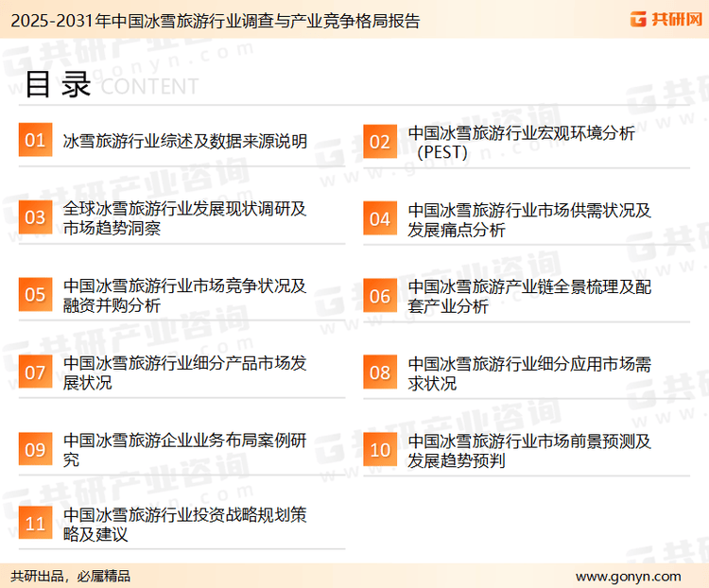Open 冰雪旅游行业综述及数据来源说明 chapter
This screenshot has height=588, width=709.
(x=184, y=142)
